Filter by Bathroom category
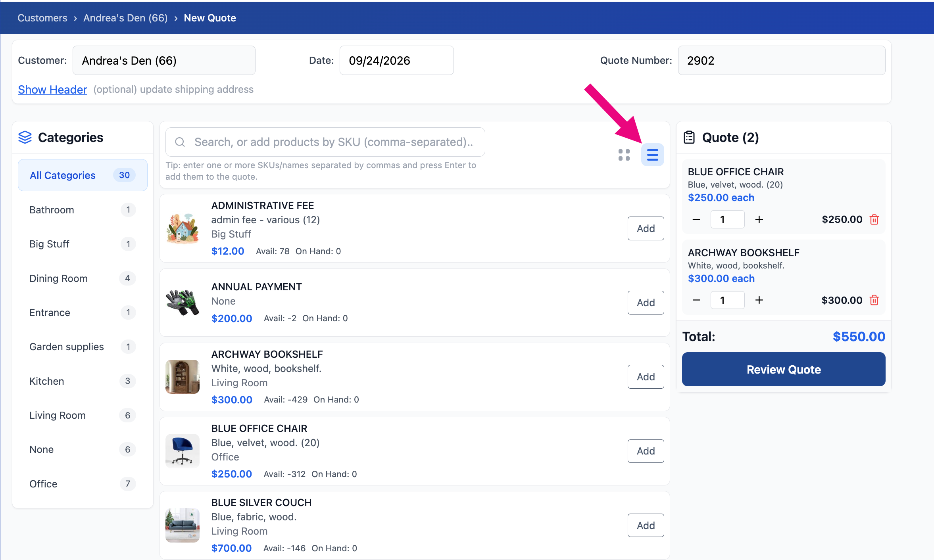Image resolution: width=934 pixels, height=560 pixels. tap(83, 210)
